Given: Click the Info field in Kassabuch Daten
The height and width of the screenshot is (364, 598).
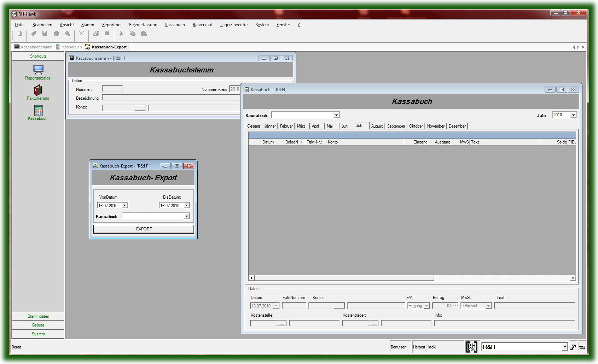Looking at the screenshot, I should coord(505,323).
